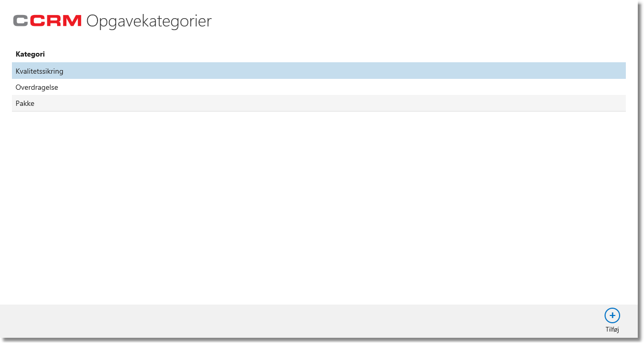Select the Pakke category row
Screen dimensions: 644x344
(319, 103)
